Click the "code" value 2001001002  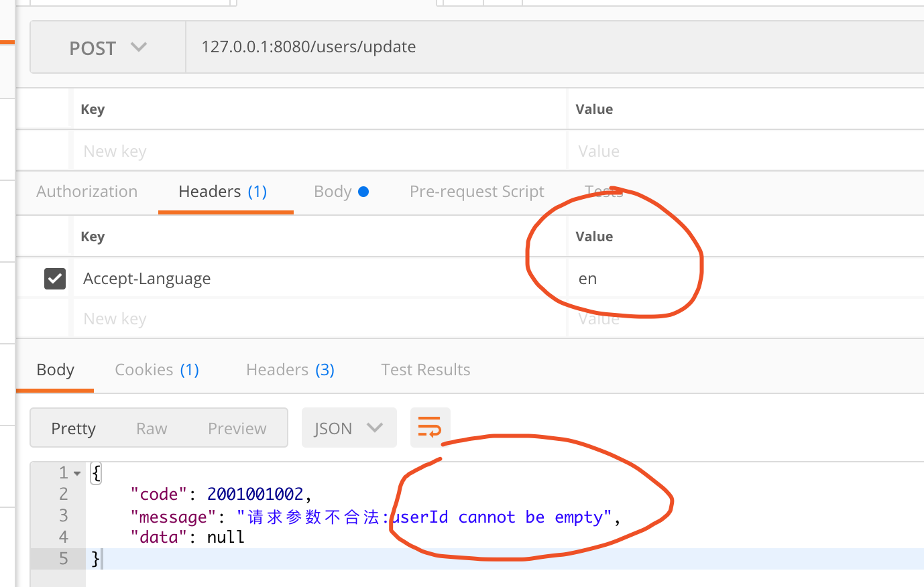[x=255, y=495]
